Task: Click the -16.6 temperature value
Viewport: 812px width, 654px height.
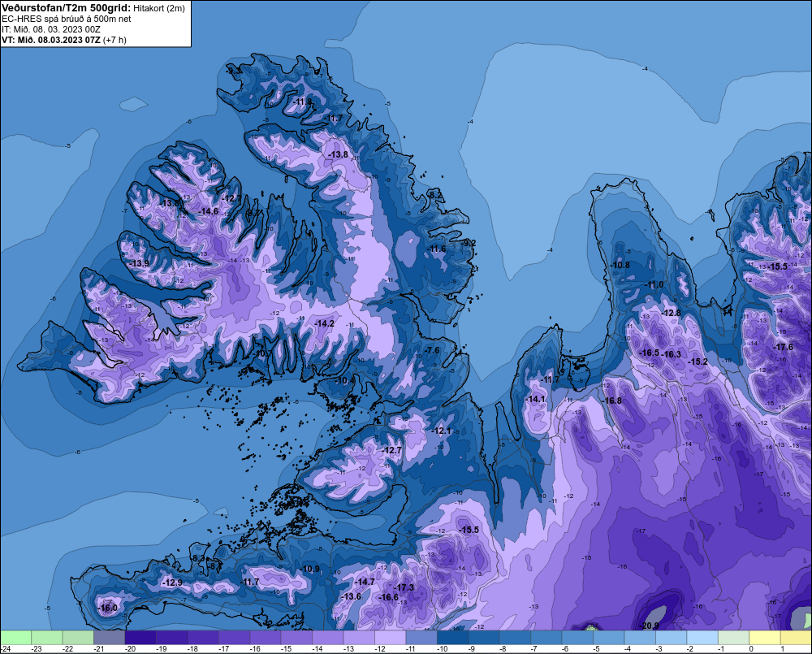Action: point(389,597)
